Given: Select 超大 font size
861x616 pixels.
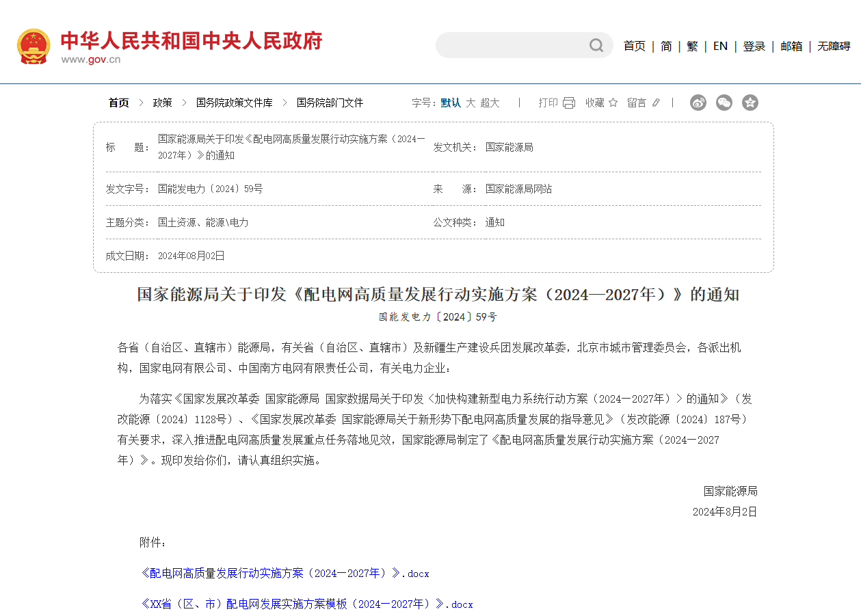Looking at the screenshot, I should (x=490, y=103).
